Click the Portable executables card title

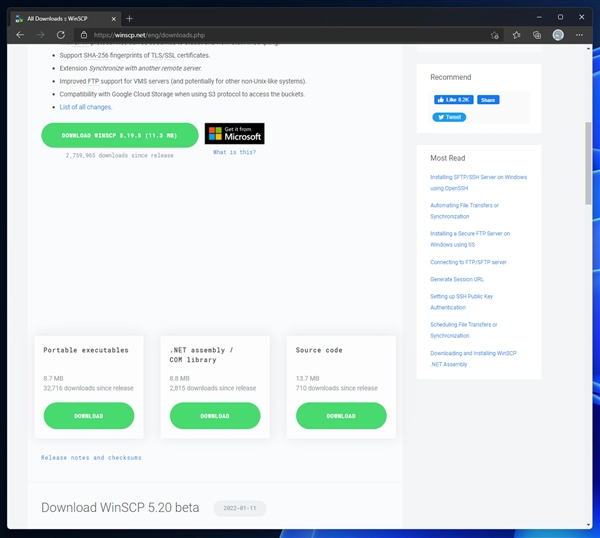pos(86,350)
